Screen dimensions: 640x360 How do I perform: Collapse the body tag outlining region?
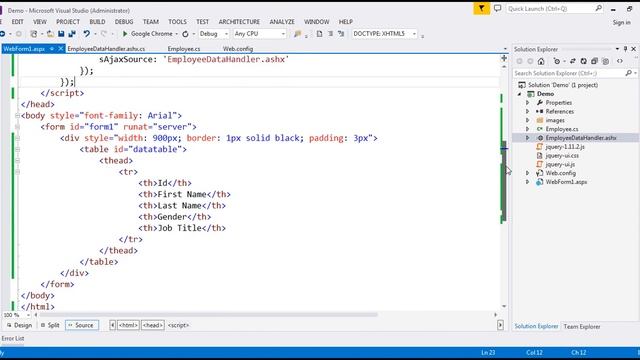point(17,116)
